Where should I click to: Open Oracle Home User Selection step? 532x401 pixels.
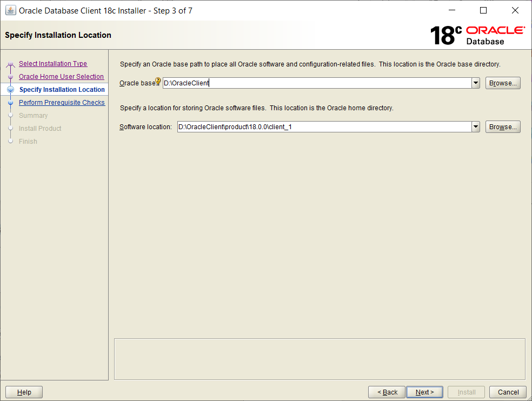coord(62,77)
